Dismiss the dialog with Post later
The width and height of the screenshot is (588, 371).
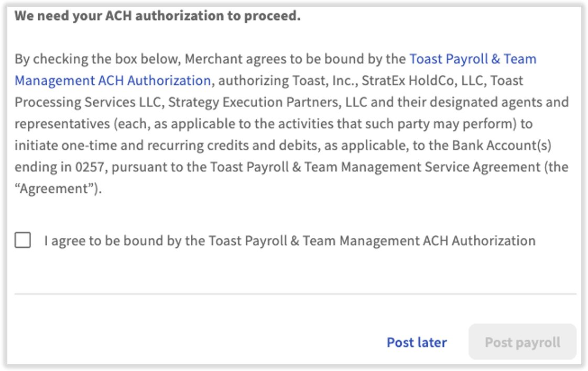click(417, 342)
